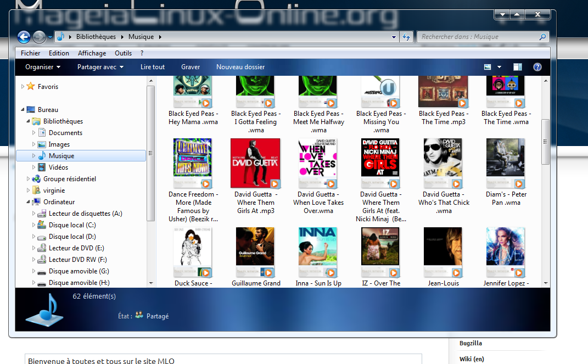Viewport: 588px width, 364px height.
Task: Select the 'Jennifer Lopez' track thumbnail
Action: click(505, 252)
